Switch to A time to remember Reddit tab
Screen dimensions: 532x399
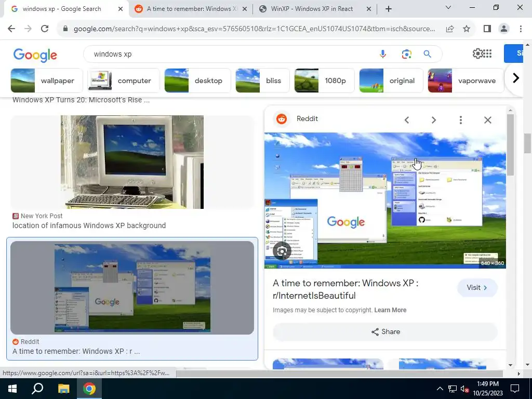point(191,9)
